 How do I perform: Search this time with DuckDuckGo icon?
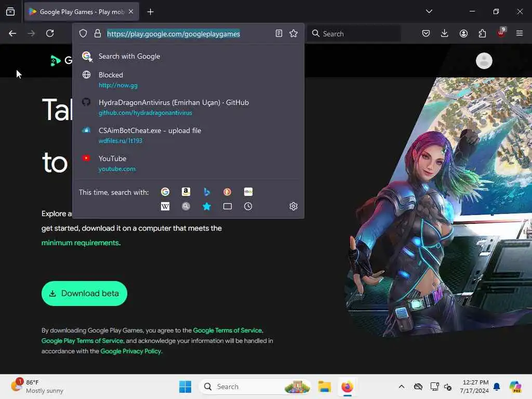click(228, 192)
